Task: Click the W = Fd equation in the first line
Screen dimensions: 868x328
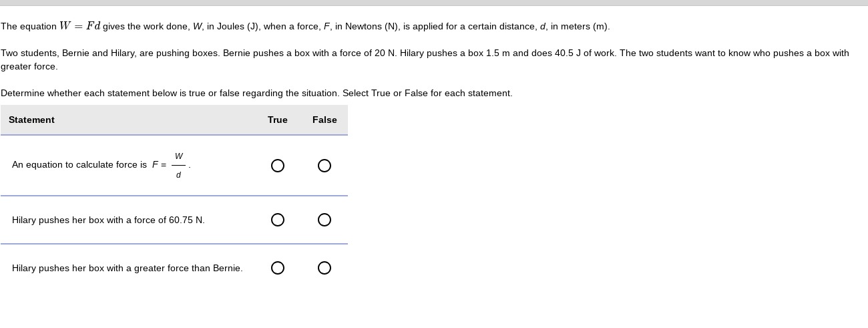Action: (x=80, y=26)
